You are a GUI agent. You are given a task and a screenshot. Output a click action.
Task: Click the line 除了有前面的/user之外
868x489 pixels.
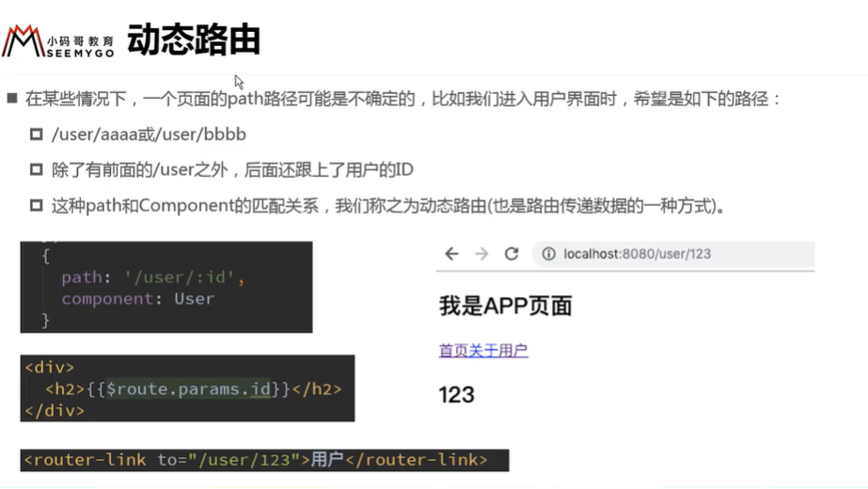coord(232,170)
